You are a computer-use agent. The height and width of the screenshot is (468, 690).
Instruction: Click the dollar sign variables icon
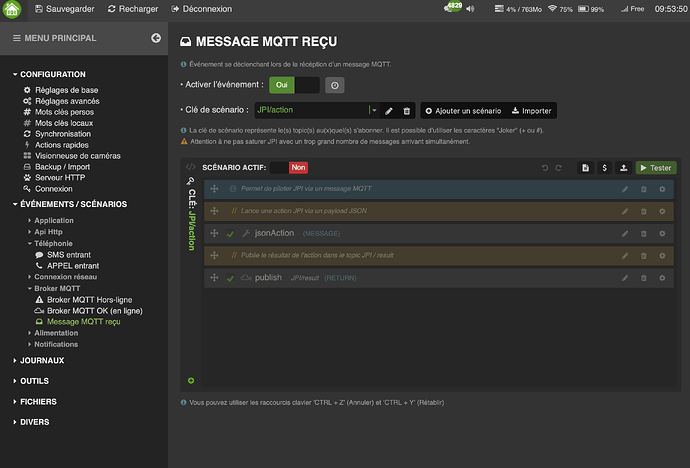tap(604, 168)
